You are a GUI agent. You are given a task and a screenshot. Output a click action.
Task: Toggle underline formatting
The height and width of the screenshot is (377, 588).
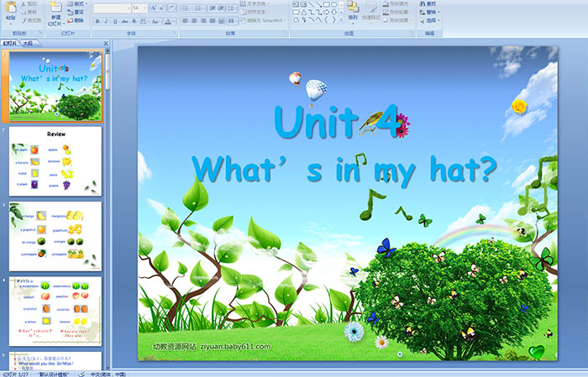[x=116, y=21]
